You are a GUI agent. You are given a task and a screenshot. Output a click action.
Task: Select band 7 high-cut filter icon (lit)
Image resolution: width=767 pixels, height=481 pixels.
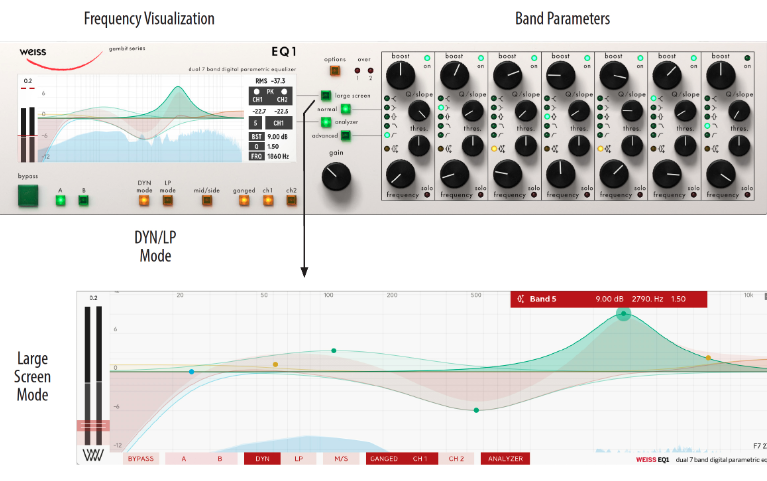tap(707, 126)
